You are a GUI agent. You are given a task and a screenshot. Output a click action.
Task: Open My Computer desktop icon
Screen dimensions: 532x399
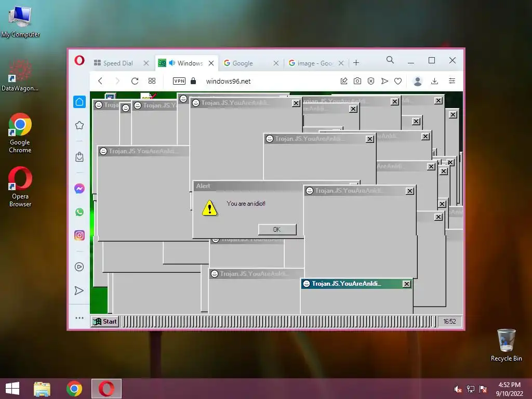(20, 21)
